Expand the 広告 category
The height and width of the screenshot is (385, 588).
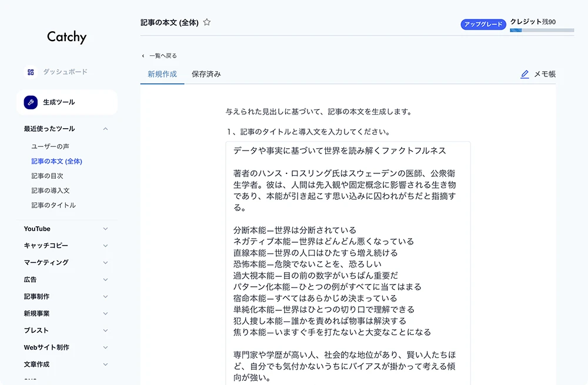[x=105, y=280]
